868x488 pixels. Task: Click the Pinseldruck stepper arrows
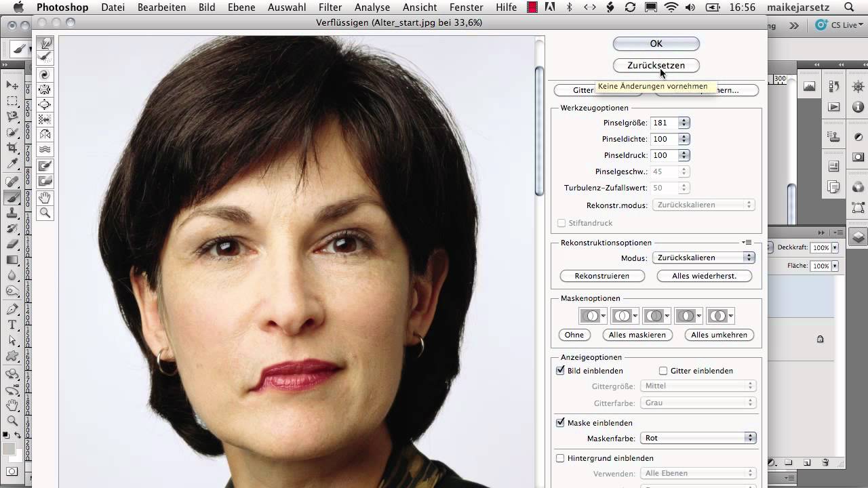tap(684, 155)
